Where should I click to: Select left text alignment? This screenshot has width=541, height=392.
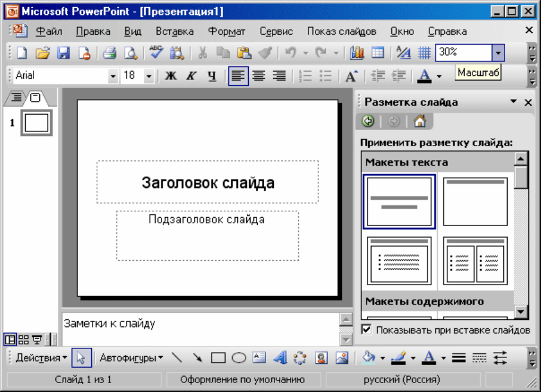point(238,76)
